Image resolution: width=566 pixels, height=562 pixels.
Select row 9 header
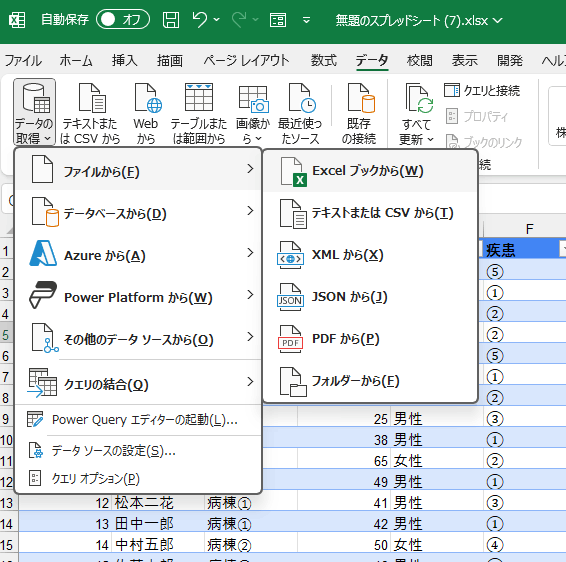(6, 419)
